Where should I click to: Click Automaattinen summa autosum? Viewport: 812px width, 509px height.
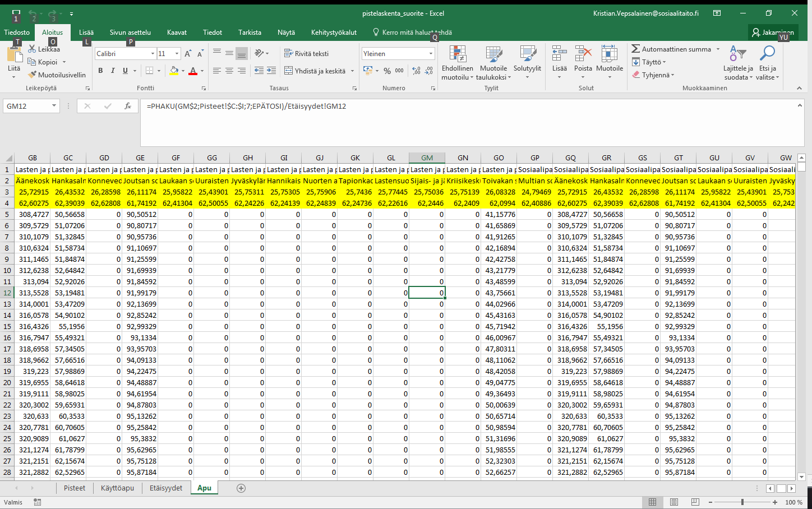click(x=671, y=49)
